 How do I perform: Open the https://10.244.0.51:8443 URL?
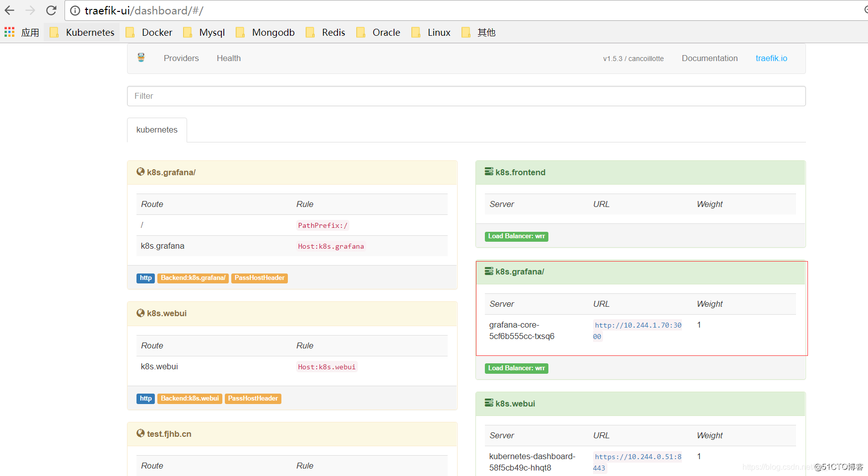coord(638,462)
